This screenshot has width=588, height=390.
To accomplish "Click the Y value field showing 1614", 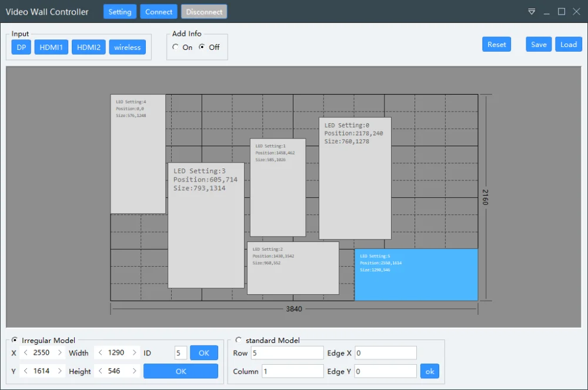I will click(42, 371).
